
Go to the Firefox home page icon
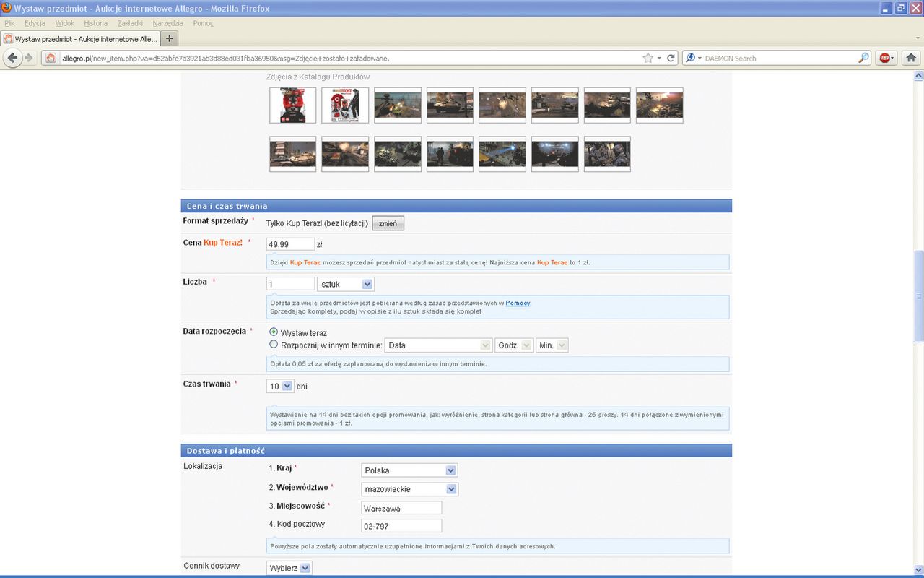coord(911,58)
